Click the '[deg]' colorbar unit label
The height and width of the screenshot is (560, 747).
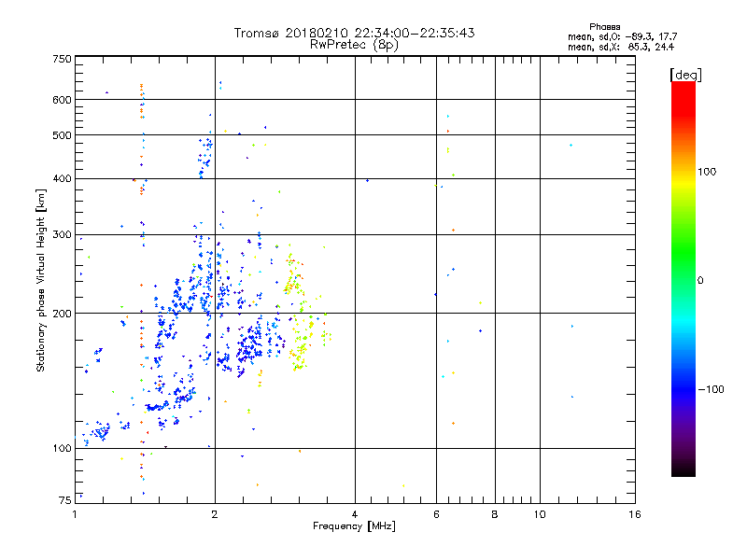(685, 75)
